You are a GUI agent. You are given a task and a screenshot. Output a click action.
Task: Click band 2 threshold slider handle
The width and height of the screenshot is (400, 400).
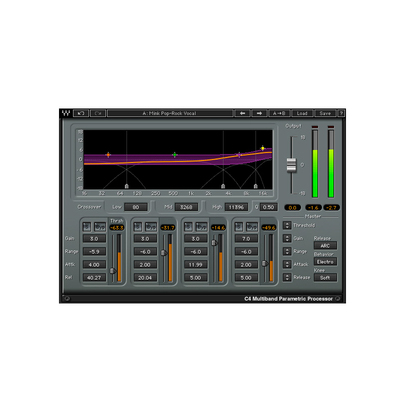(x=164, y=253)
